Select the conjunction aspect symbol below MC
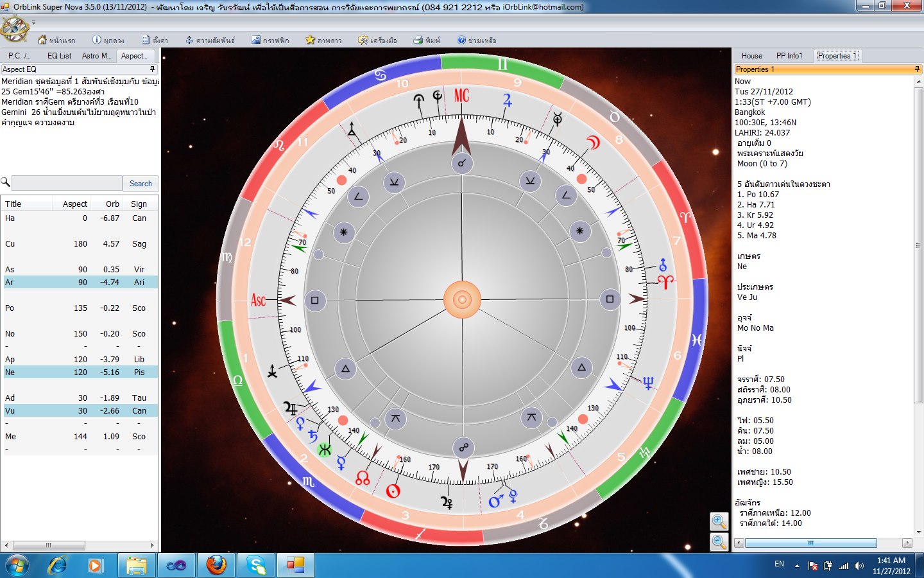 [461, 163]
